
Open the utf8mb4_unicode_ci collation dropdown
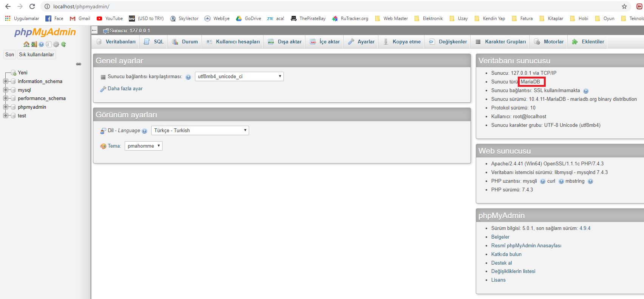click(x=239, y=76)
